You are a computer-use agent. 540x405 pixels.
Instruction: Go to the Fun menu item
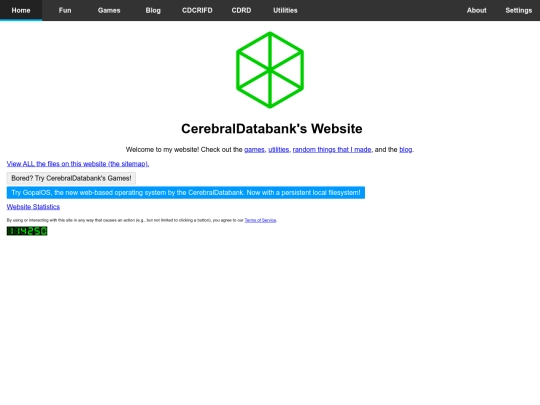65,10
